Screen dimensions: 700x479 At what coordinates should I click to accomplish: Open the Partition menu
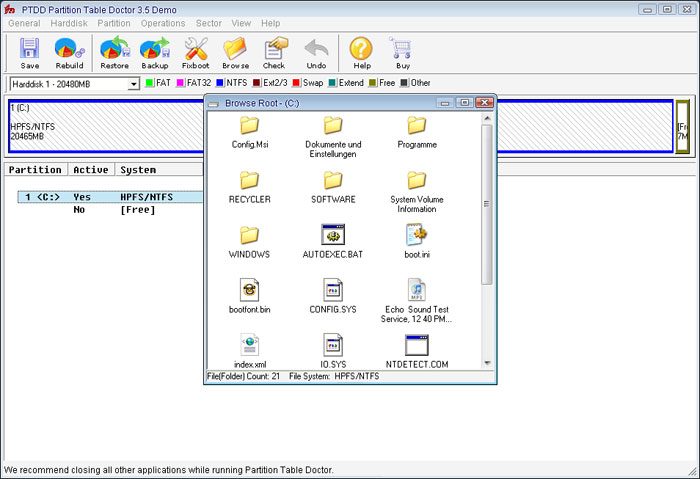(x=114, y=23)
